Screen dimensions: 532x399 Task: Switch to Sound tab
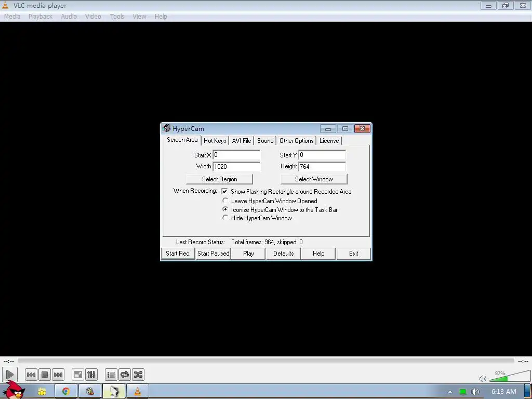point(265,141)
